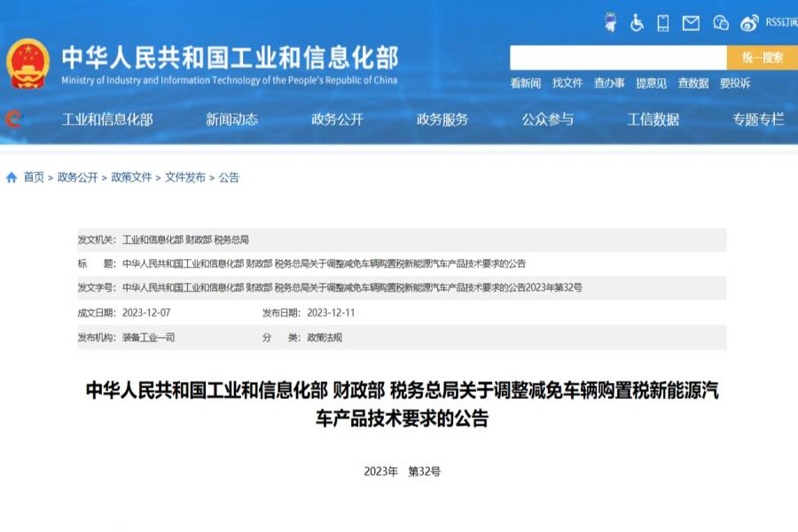
Task: Click the ministry name title text in header
Action: pyautogui.click(x=230, y=58)
